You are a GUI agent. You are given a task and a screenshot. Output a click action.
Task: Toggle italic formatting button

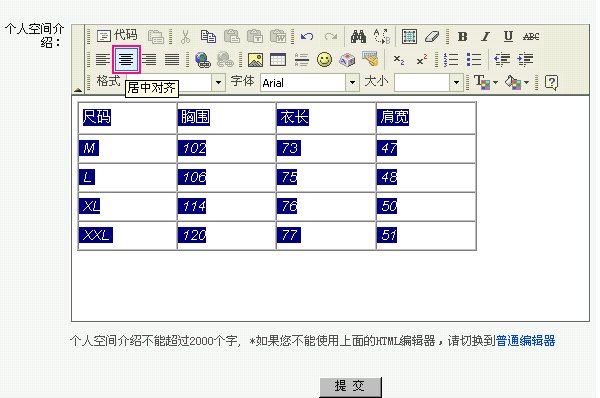486,36
